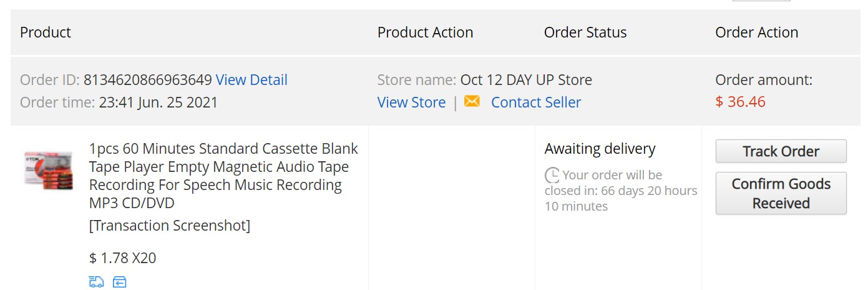This screenshot has width=868, height=290.
Task: Click the Product column header
Action: click(x=46, y=32)
